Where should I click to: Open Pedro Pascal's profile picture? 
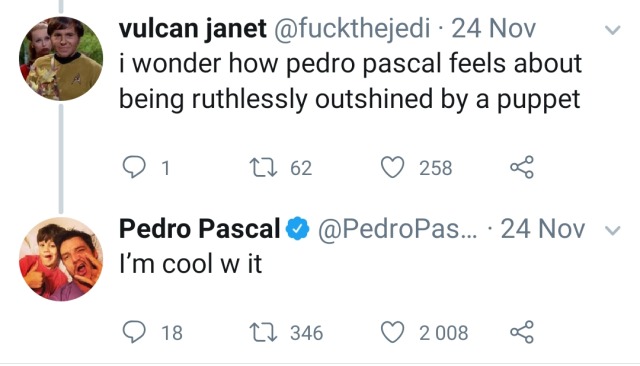pyautogui.click(x=61, y=259)
